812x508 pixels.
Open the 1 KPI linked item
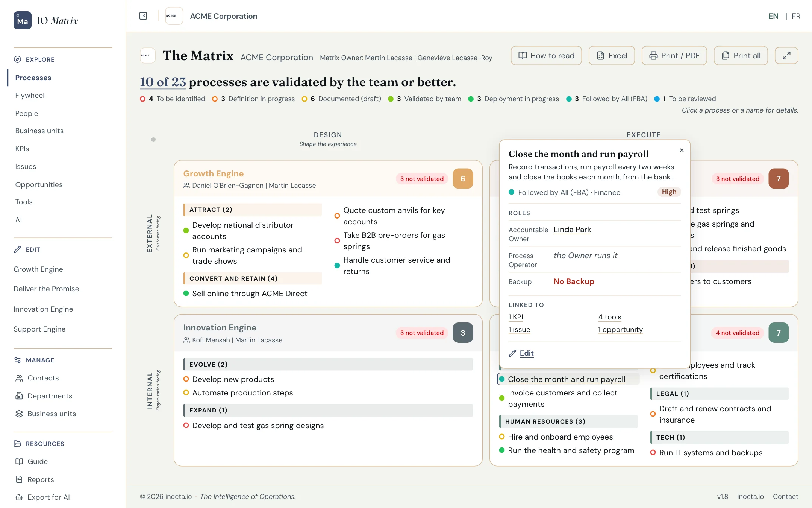[x=516, y=317]
